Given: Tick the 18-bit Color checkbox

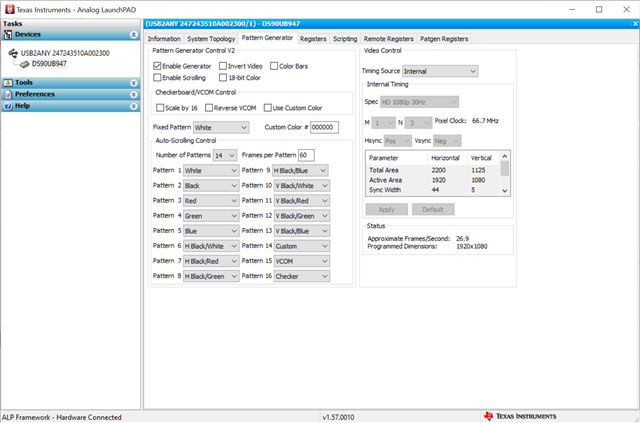Looking at the screenshot, I should pos(223,77).
